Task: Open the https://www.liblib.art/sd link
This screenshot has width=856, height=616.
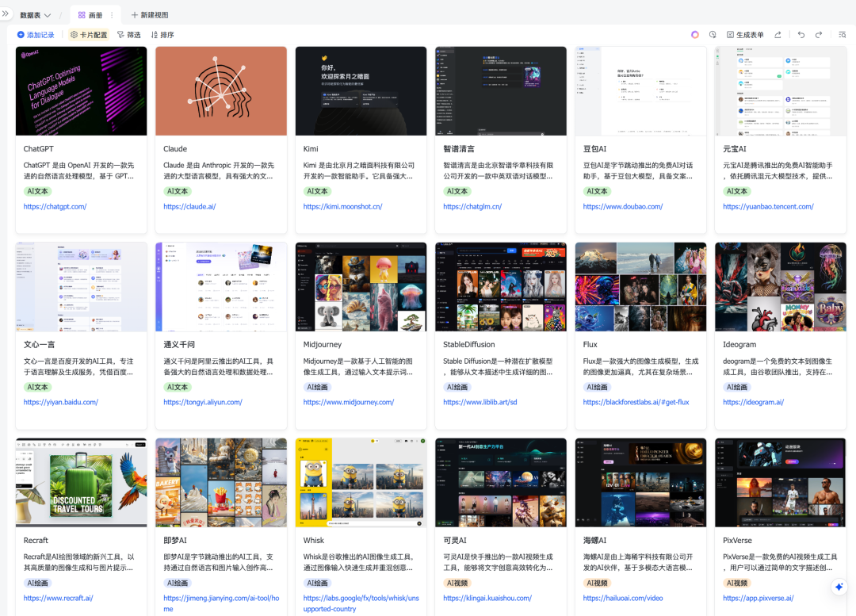Action: tap(480, 402)
